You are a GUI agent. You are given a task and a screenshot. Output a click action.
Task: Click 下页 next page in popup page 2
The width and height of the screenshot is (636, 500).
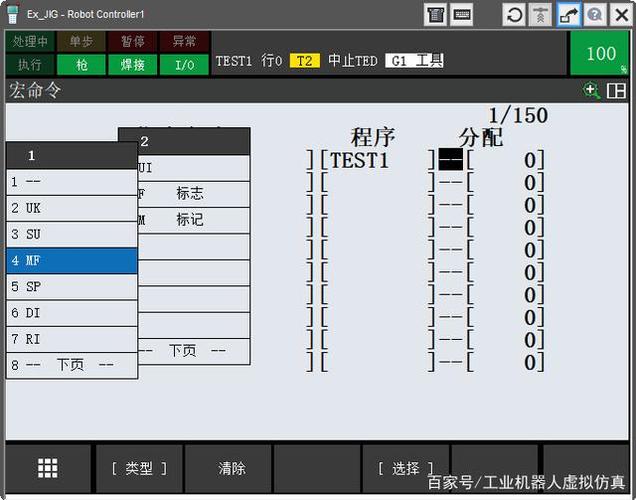pyautogui.click(x=193, y=351)
